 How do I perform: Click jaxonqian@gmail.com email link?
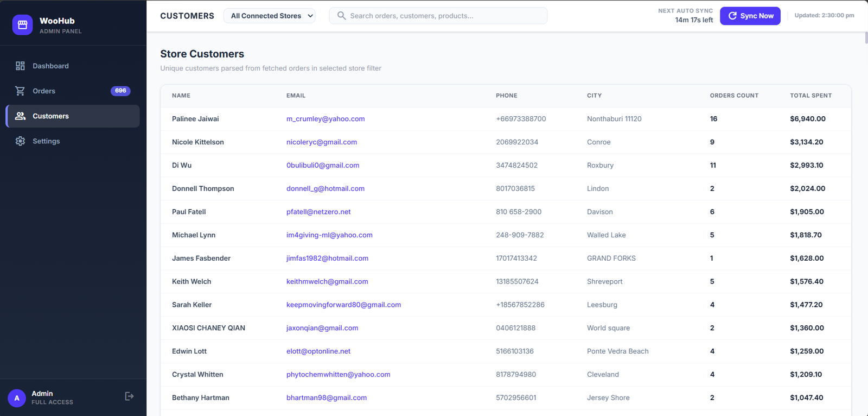(322, 328)
